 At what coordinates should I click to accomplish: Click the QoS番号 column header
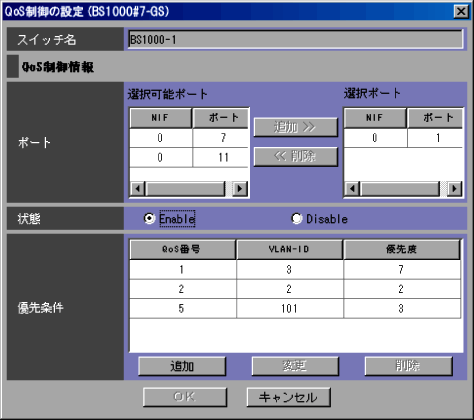[183, 249]
